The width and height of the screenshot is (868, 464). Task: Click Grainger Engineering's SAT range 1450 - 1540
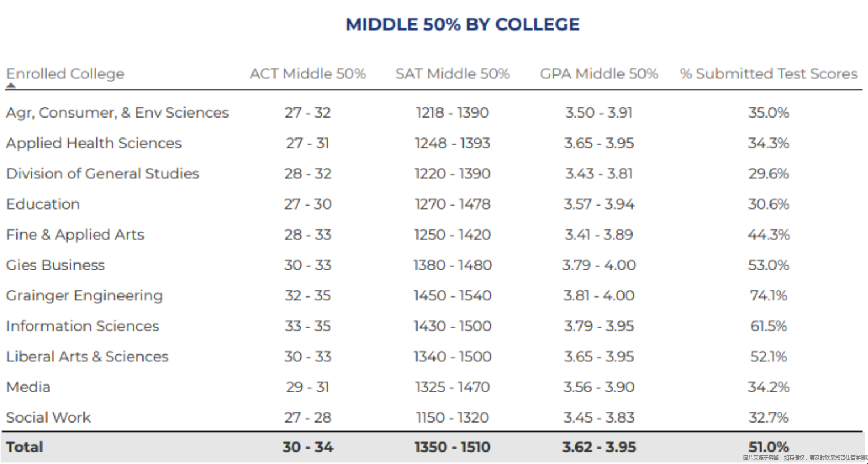tap(452, 296)
